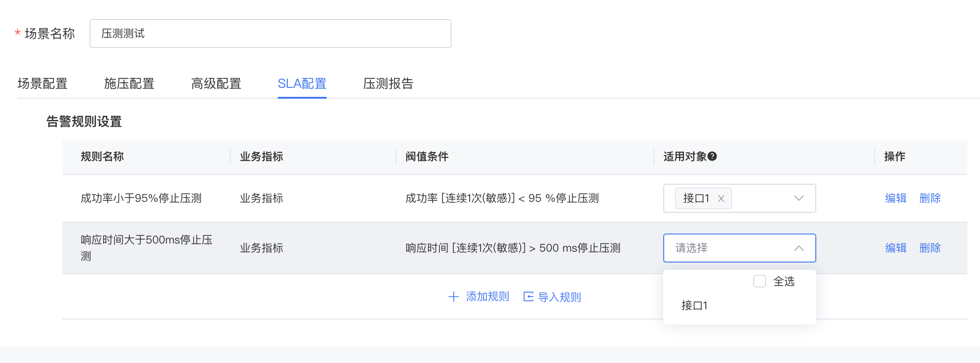Click the plus icon for 添加规则
The width and height of the screenshot is (980, 363).
tap(453, 297)
